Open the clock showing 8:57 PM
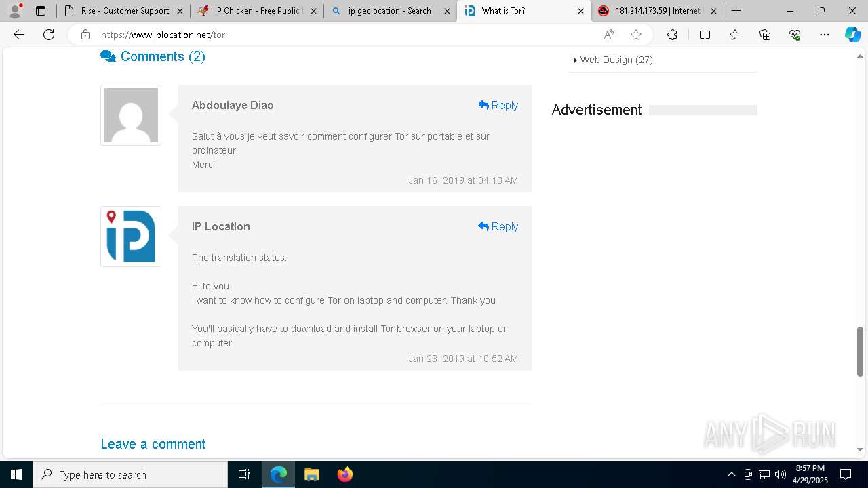868x488 pixels. click(x=810, y=474)
